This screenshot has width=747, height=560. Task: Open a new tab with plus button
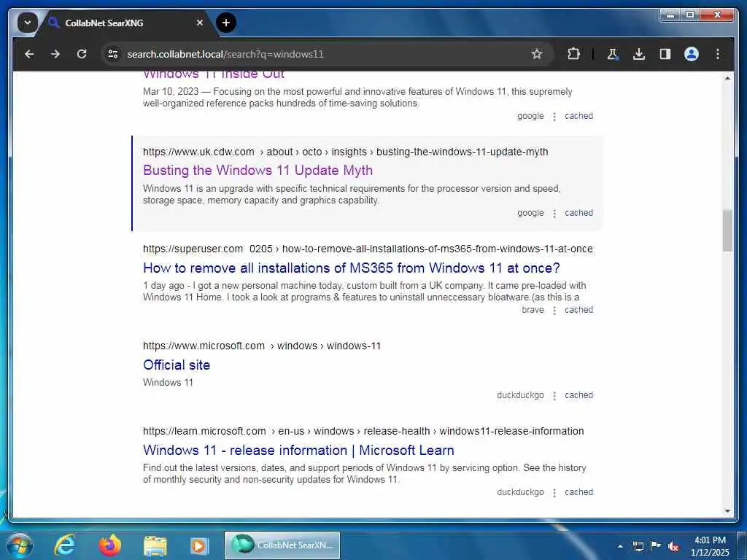click(226, 23)
